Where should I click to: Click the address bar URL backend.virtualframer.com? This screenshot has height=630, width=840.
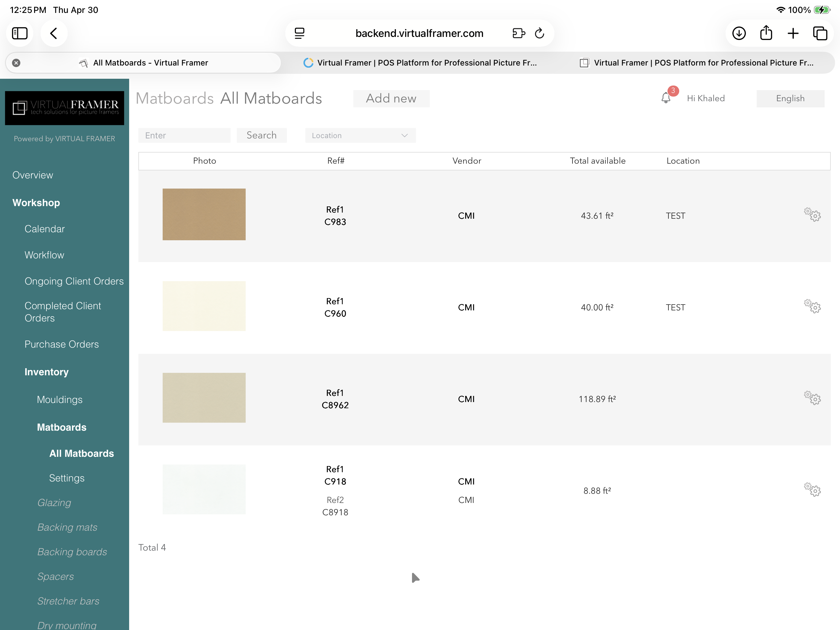pos(419,34)
